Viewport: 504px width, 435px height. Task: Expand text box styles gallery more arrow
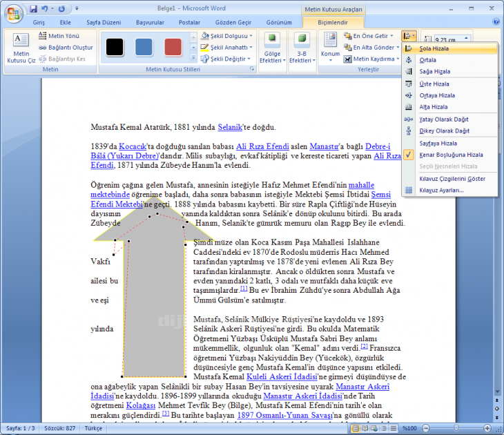[193, 58]
